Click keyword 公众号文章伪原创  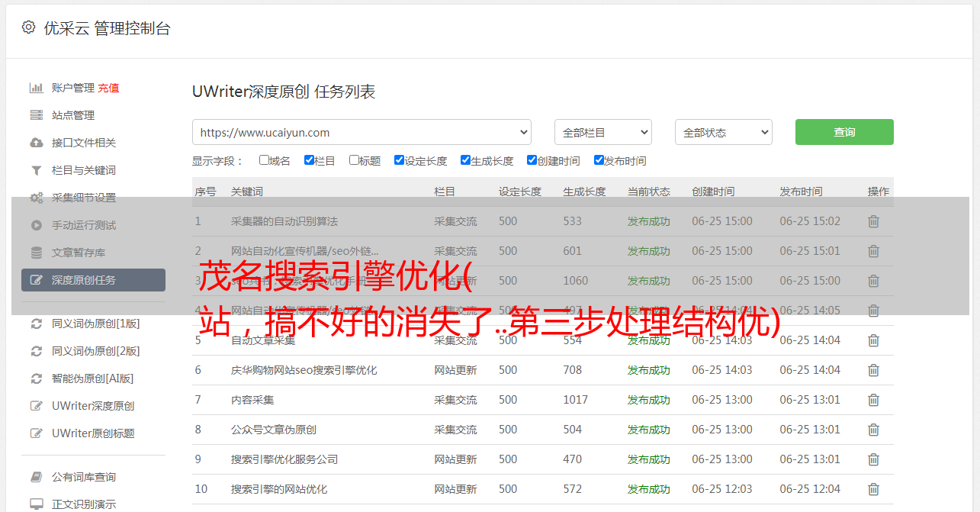pyautogui.click(x=274, y=430)
